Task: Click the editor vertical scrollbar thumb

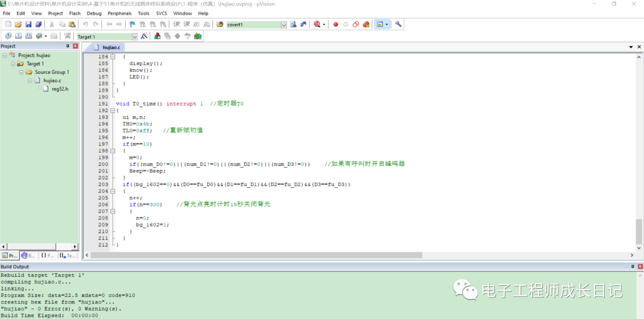Action: (x=639, y=231)
